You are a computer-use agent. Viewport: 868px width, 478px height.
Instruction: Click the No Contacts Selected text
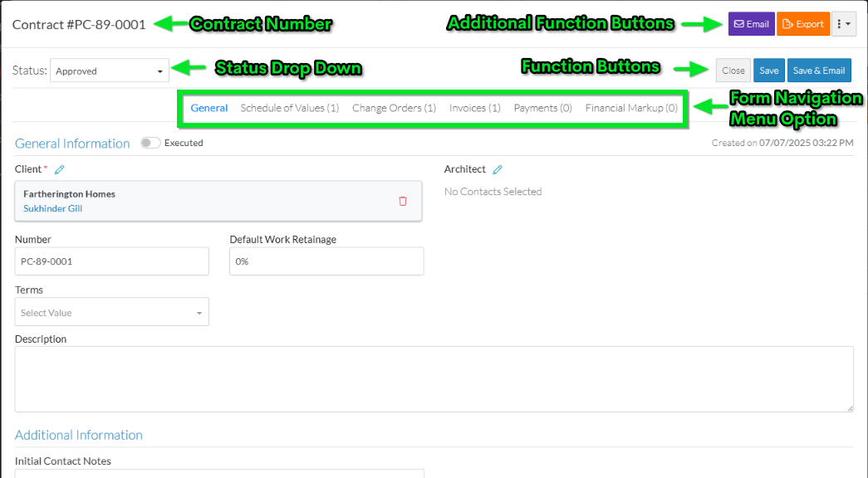point(493,192)
